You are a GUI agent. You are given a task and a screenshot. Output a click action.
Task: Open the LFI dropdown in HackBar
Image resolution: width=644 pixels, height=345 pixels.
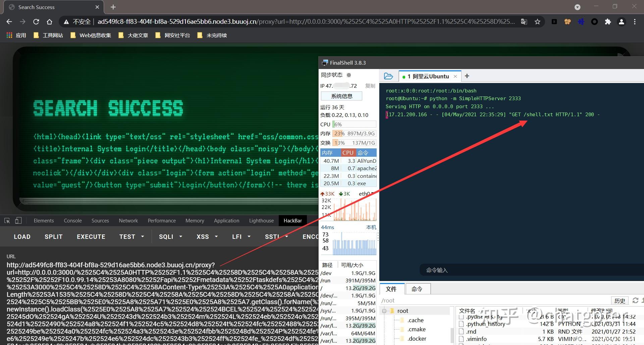tap(240, 236)
